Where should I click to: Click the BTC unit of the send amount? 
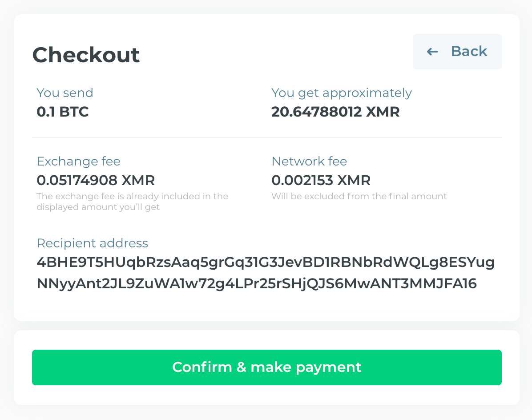pyautogui.click(x=74, y=112)
